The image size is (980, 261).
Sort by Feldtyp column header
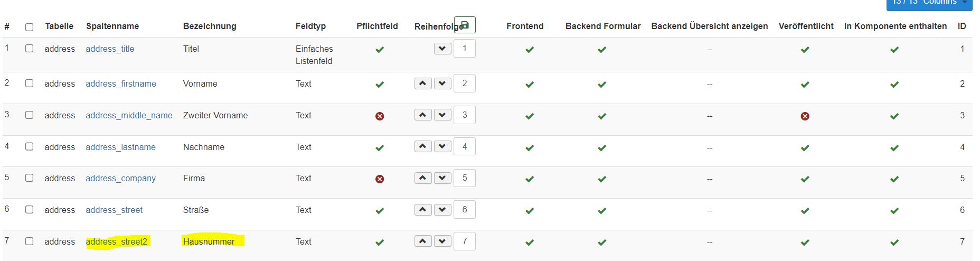click(x=310, y=26)
